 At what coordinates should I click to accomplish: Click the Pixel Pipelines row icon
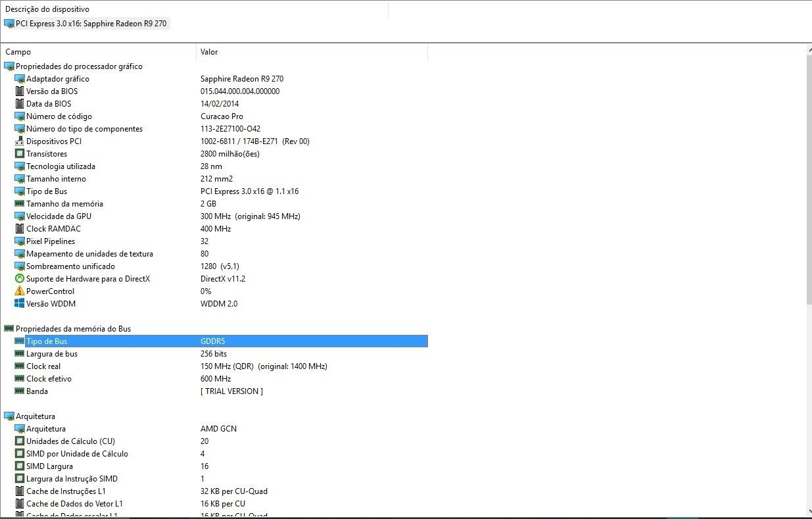tap(20, 241)
